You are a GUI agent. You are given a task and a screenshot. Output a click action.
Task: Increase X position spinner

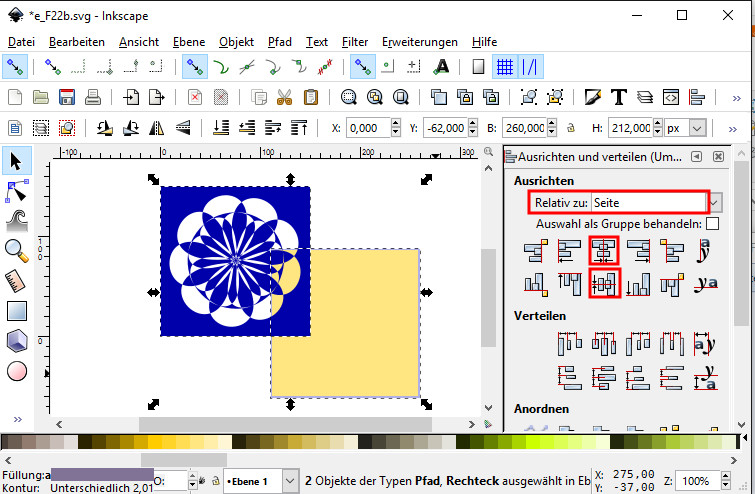click(x=396, y=123)
